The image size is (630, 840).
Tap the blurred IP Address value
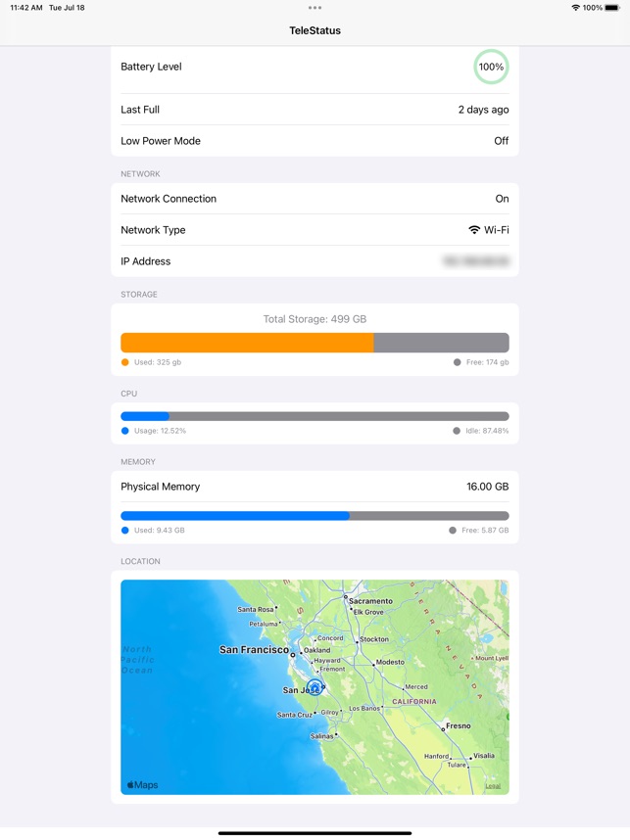tap(476, 261)
